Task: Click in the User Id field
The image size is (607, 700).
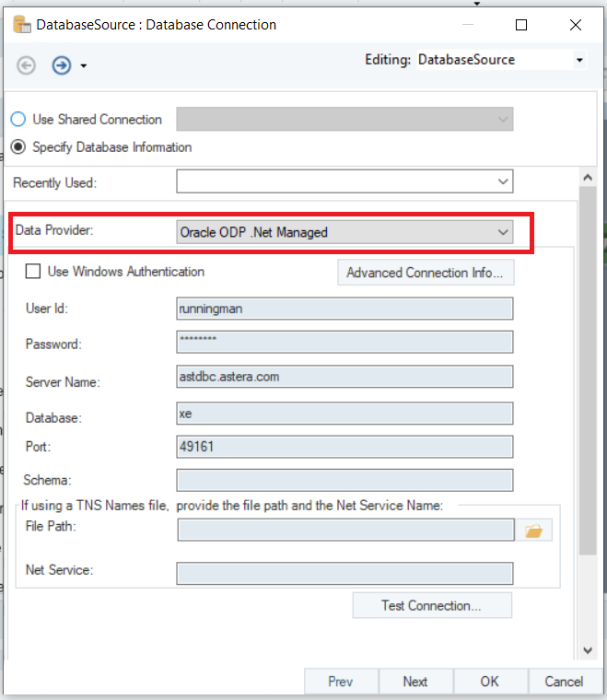Action: coord(344,309)
